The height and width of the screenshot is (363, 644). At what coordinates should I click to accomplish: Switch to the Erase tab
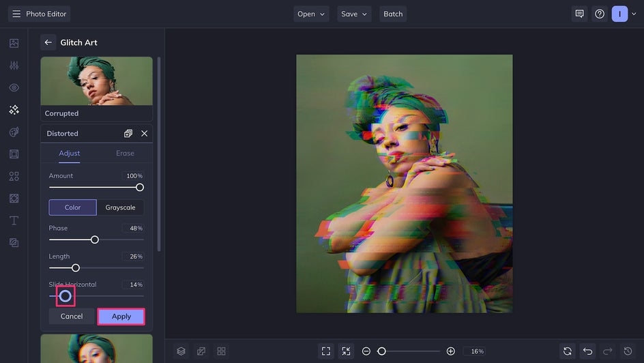[125, 153]
